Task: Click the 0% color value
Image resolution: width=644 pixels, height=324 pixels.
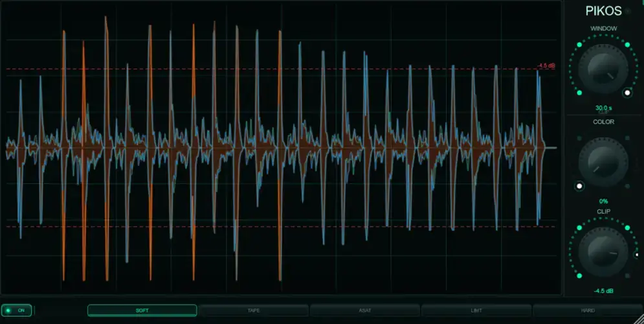Action: pyautogui.click(x=603, y=201)
